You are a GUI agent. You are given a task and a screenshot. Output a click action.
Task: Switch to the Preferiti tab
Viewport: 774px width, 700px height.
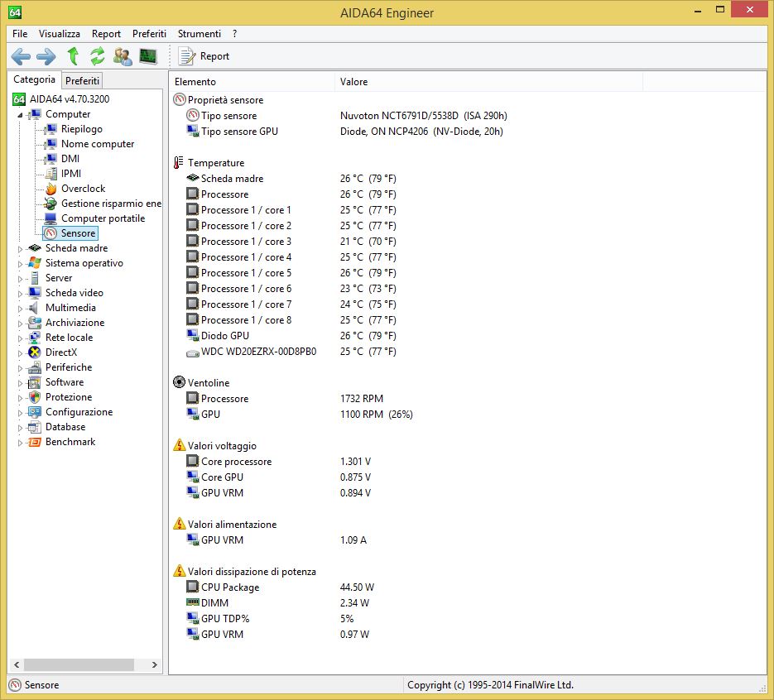click(x=82, y=80)
